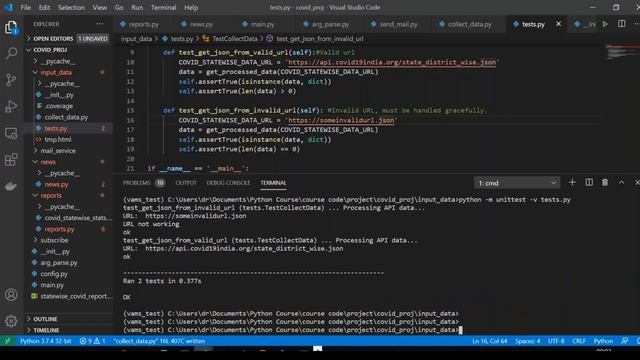Split the editor to the right
640x360 pixels.
(621, 24)
